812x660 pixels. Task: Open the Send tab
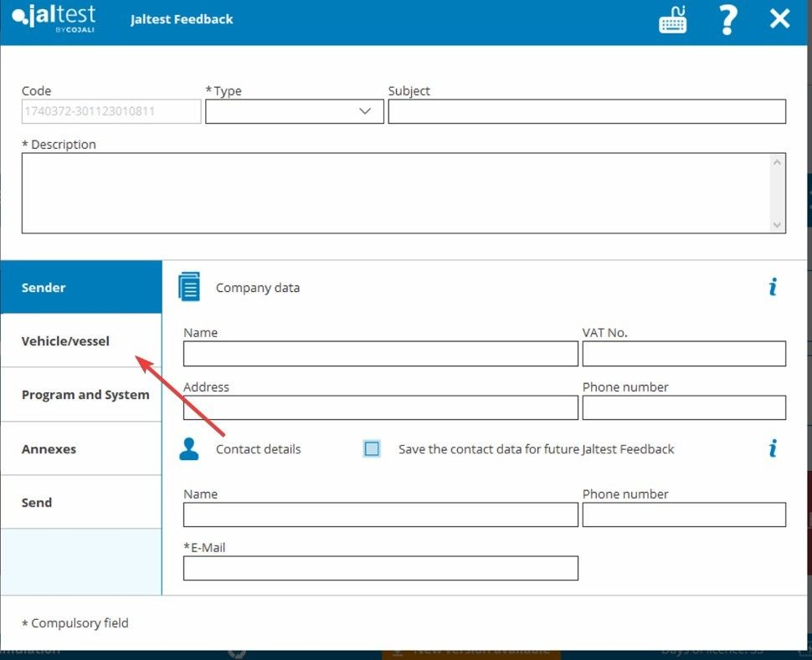coord(81,503)
